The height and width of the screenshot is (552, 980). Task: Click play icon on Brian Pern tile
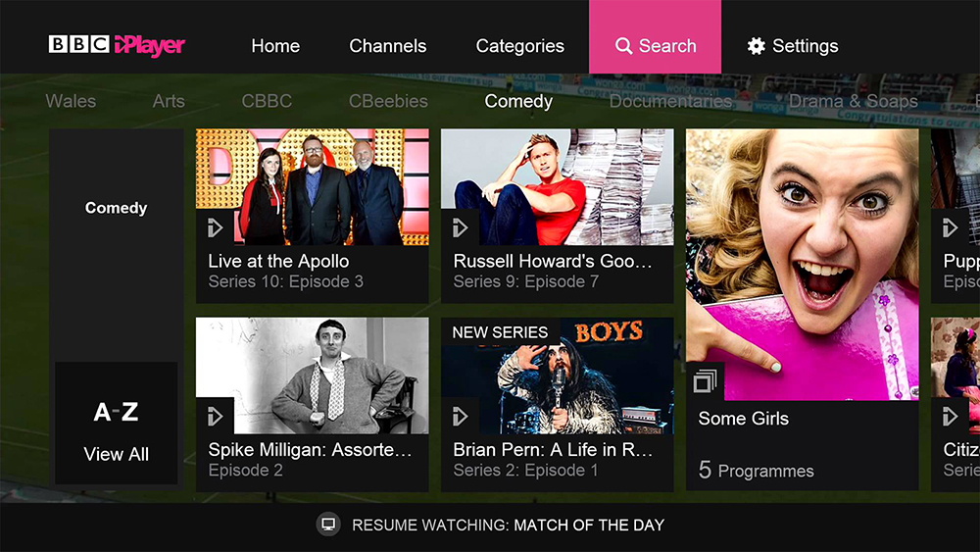pos(460,416)
